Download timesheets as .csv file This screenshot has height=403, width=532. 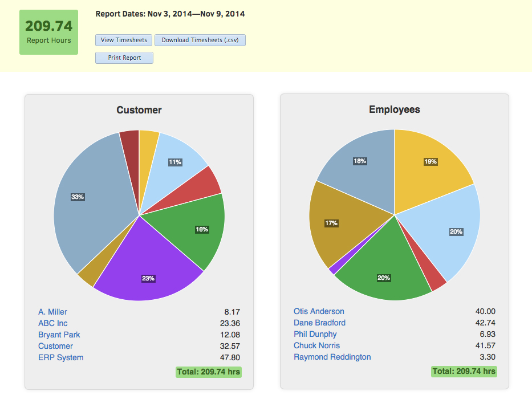tap(200, 40)
